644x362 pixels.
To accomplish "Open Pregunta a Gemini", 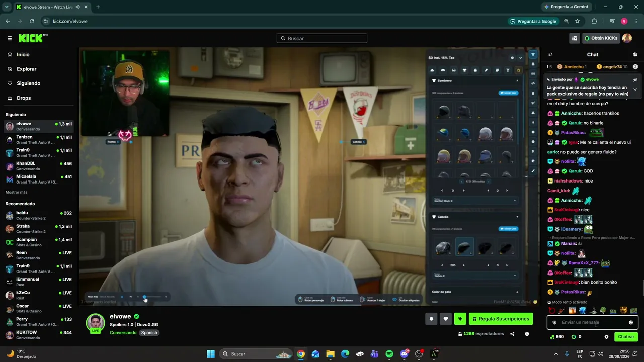I will 566,7.
